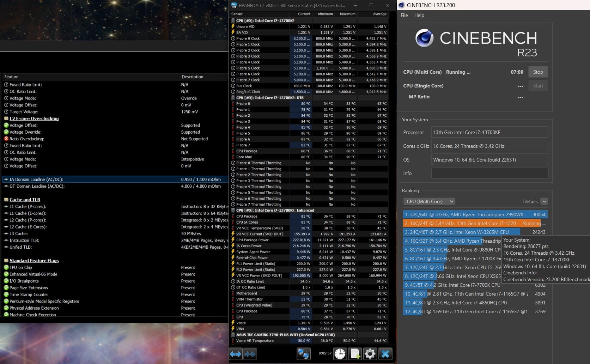This screenshot has width=590, height=364.
Task: Click the green check beside Voltage Override
Action: click(x=6, y=132)
